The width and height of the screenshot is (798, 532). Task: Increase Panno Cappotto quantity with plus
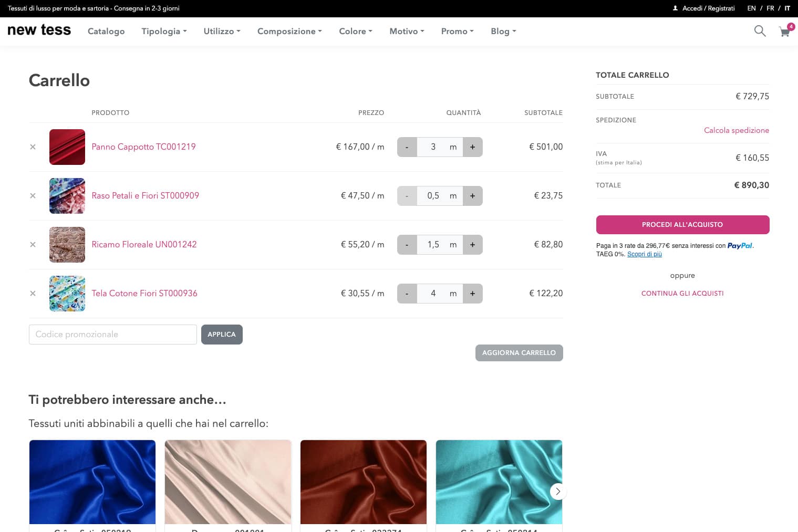(472, 147)
